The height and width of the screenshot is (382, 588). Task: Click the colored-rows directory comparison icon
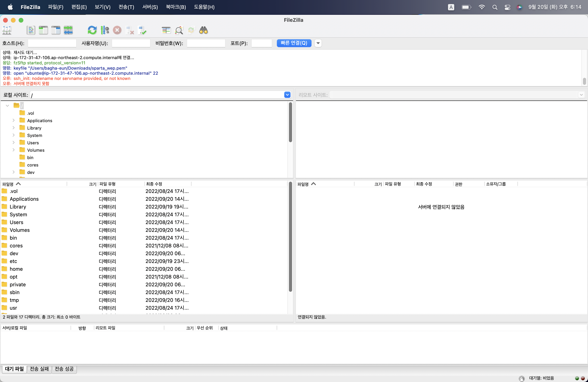point(166,30)
